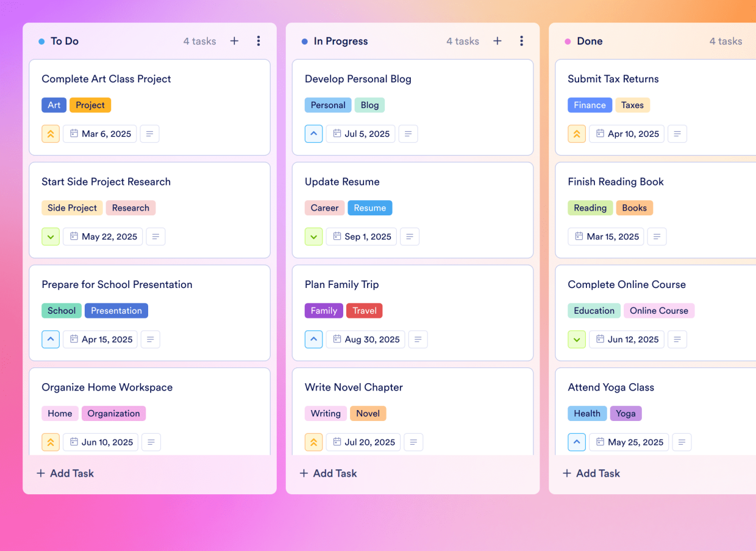Screen dimensions: 756x551
Task: Click the description icon on Write Novel Chapter
Action: pos(413,442)
